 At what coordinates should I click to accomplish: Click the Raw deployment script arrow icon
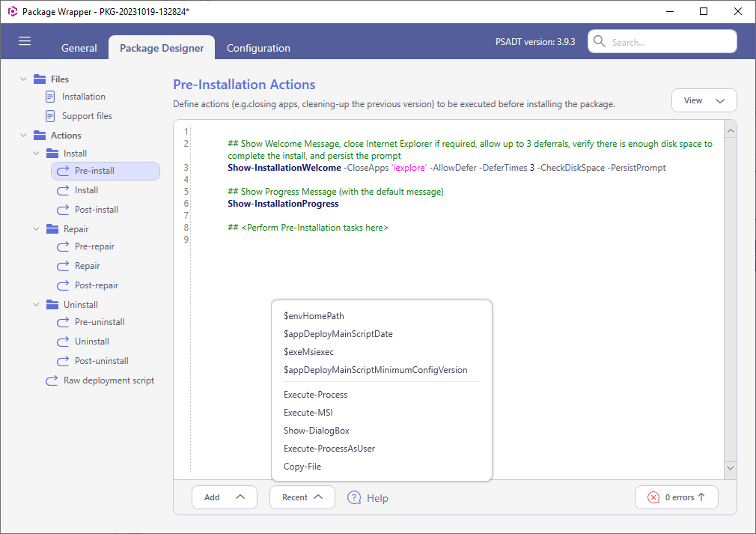click(52, 380)
